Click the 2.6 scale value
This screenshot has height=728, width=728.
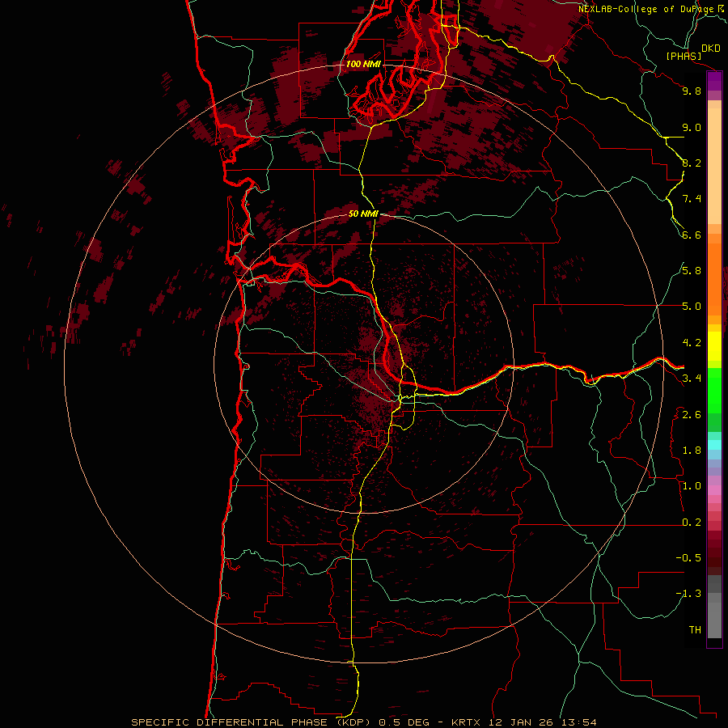coord(692,415)
